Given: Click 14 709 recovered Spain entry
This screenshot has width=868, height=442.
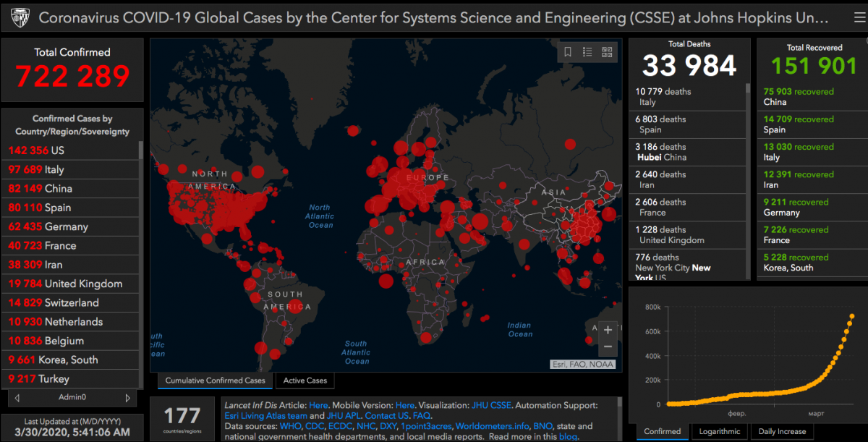Looking at the screenshot, I should pyautogui.click(x=812, y=124).
